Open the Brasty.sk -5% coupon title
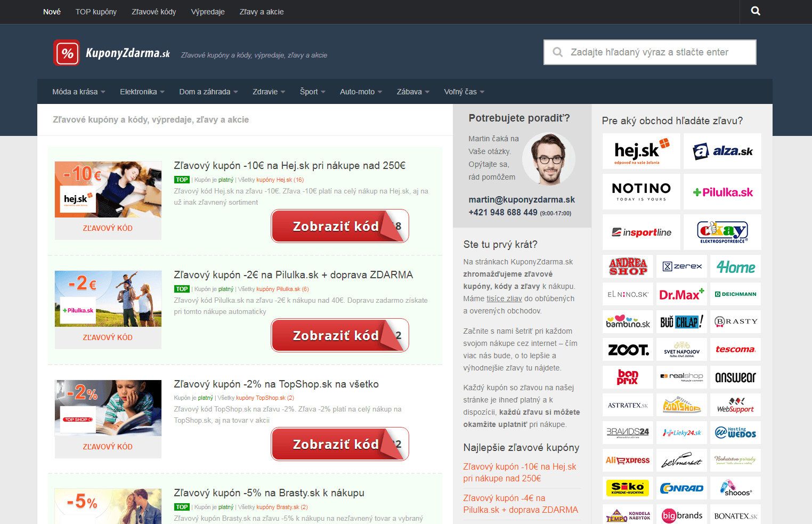This screenshot has width=812, height=524. point(269,493)
